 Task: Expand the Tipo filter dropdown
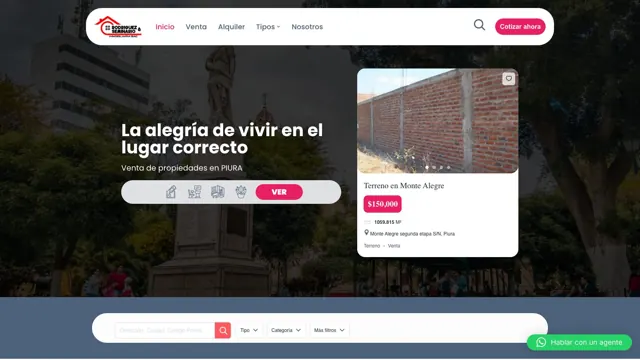249,330
